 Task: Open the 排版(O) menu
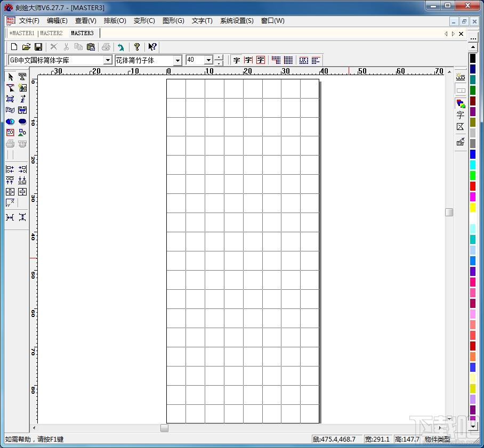115,21
